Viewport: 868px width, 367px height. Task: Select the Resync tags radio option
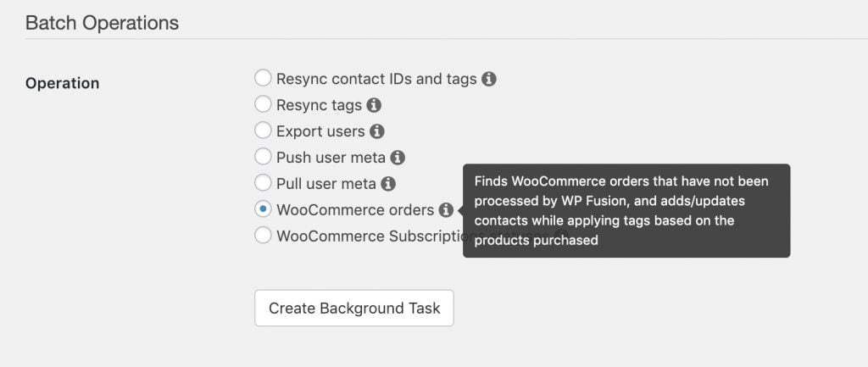[x=263, y=104]
